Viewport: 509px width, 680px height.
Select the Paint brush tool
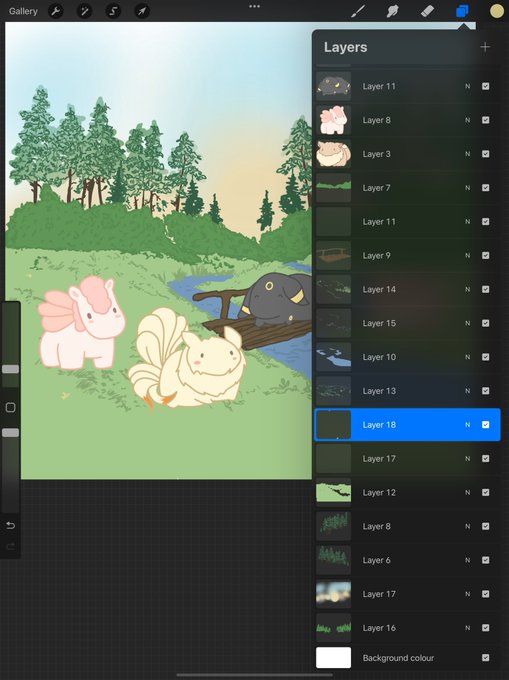[358, 11]
